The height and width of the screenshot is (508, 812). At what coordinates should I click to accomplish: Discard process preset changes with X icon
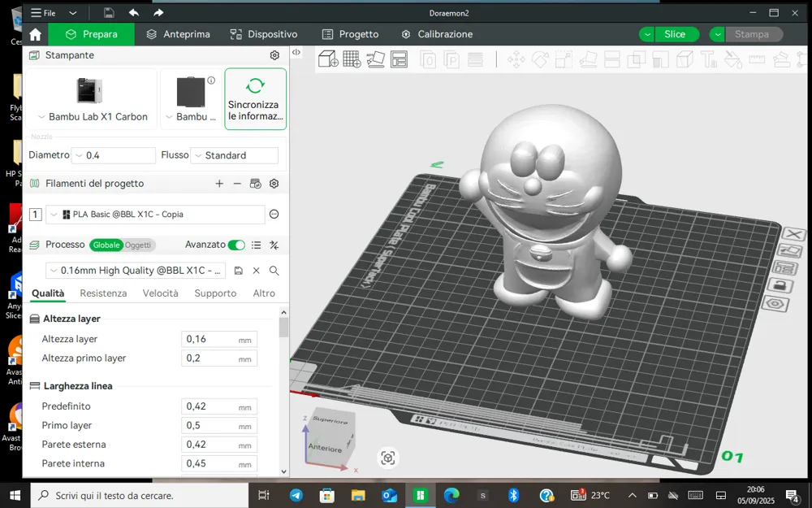[257, 271]
